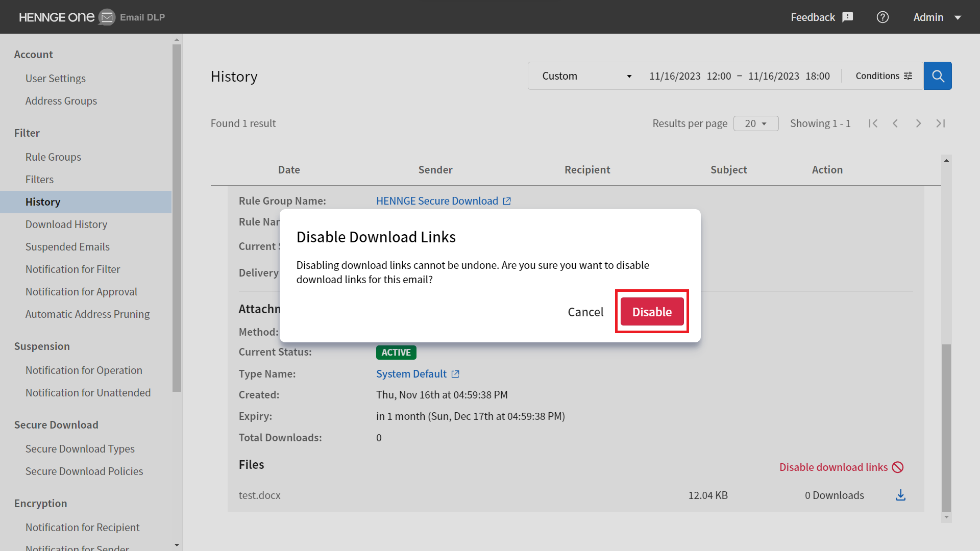Open Notification for Recipient
This screenshot has height=551, width=980.
pos(82,528)
